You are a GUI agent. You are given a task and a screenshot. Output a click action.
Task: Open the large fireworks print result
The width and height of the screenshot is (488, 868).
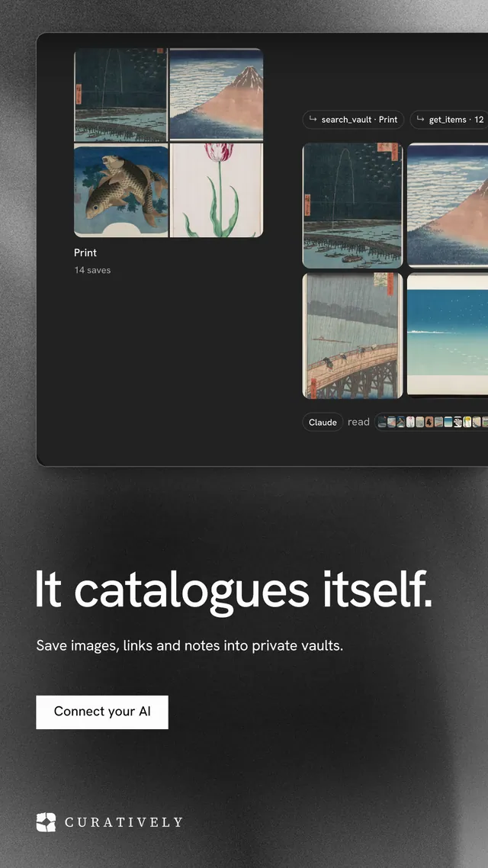tap(352, 205)
